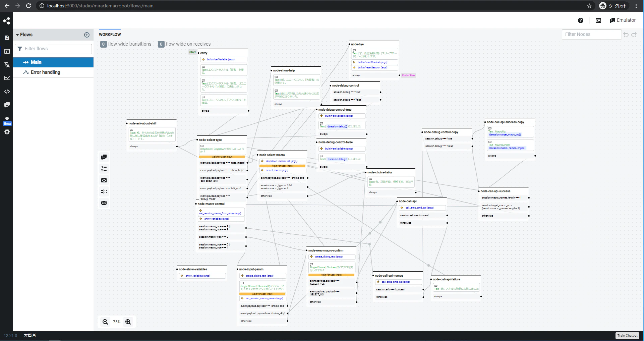Open flow-wide transitions
This screenshot has width=644, height=341.
coord(126,44)
